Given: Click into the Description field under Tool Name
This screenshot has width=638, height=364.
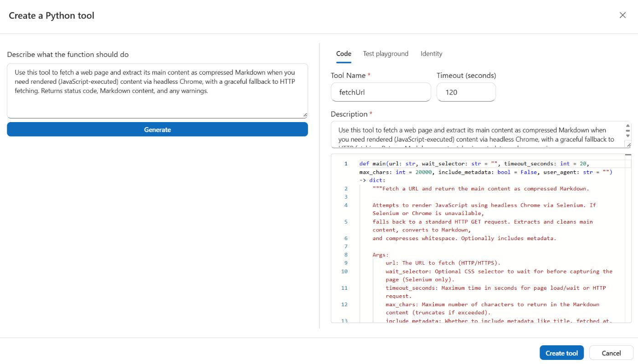Looking at the screenshot, I should coord(481,134).
